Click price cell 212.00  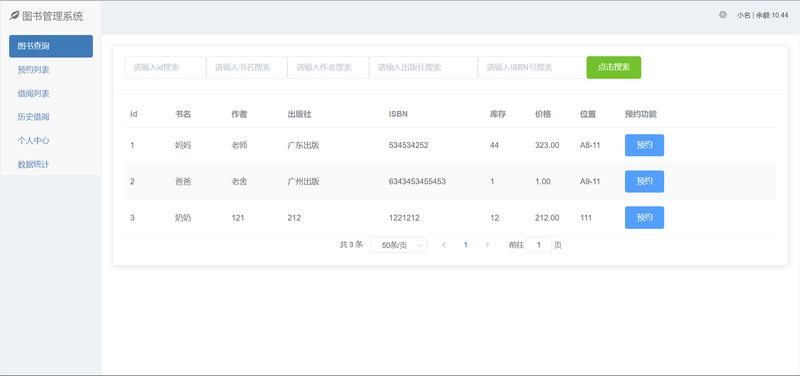547,218
